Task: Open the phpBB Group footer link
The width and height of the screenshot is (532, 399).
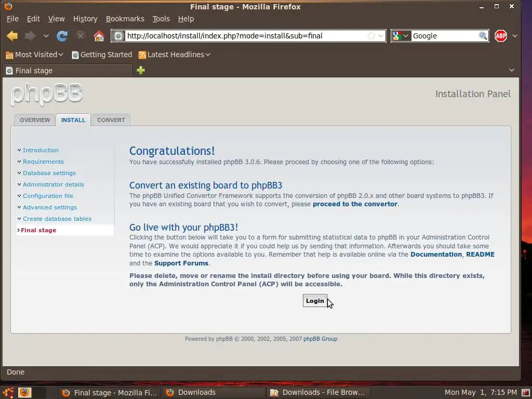Action: pos(320,339)
